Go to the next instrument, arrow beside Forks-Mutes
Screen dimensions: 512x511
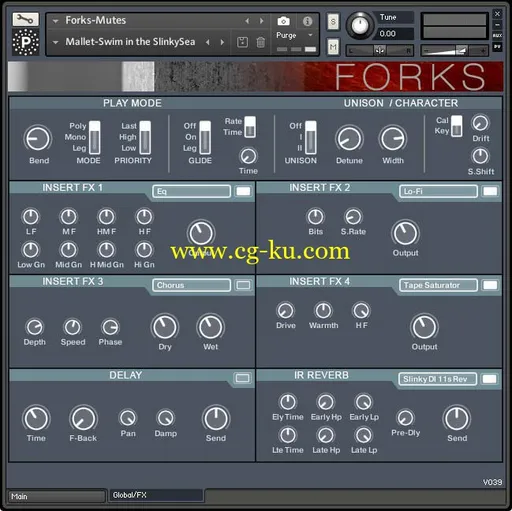click(x=262, y=21)
